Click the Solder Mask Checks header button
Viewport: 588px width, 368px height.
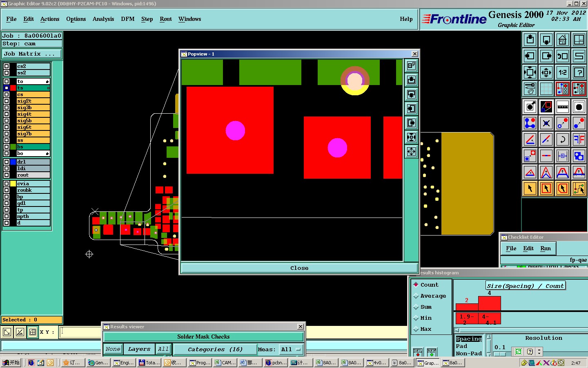203,337
